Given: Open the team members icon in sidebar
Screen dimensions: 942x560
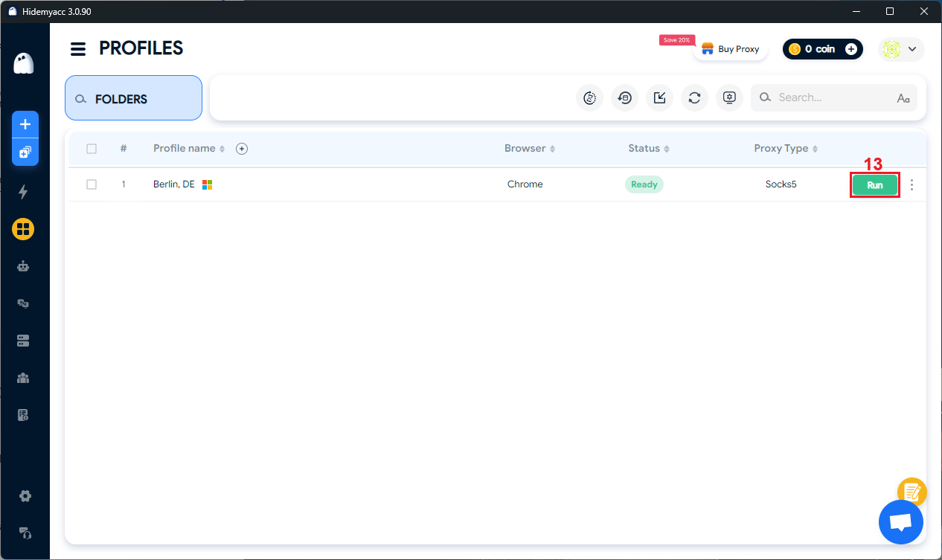Looking at the screenshot, I should click(23, 378).
